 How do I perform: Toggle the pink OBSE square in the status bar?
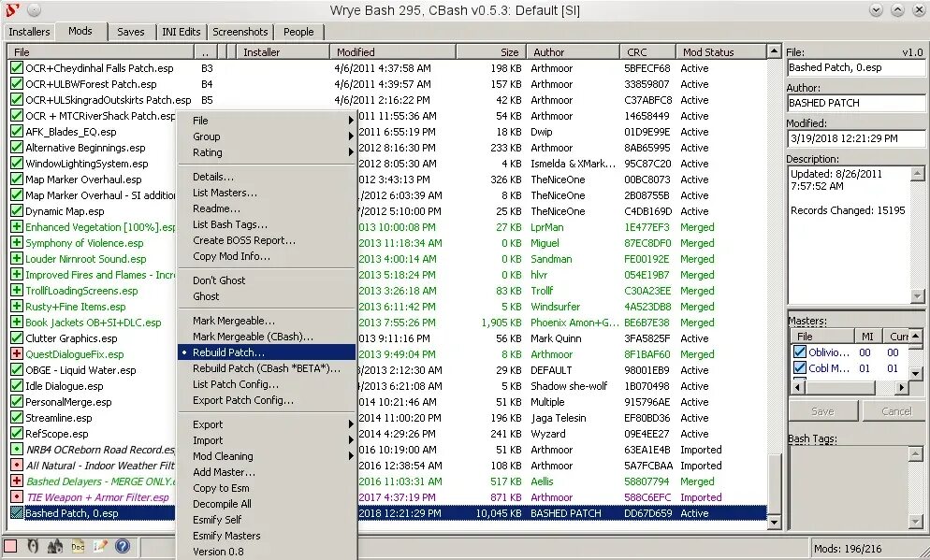(10, 546)
